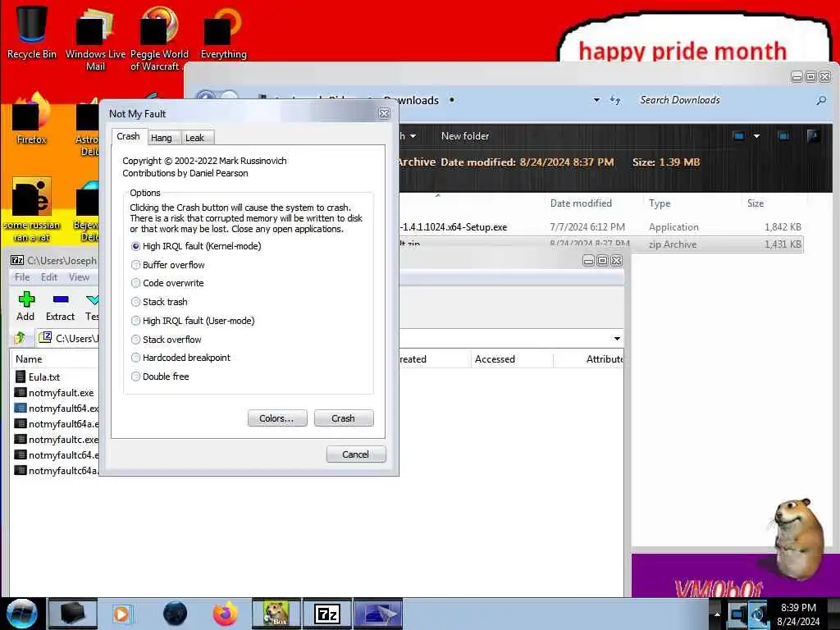
Task: Click the paper plane taskbar icon
Action: 378,614
